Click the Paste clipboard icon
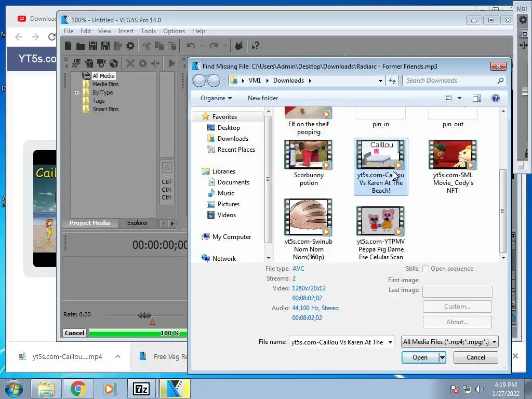This screenshot has height=399, width=532. [171, 46]
